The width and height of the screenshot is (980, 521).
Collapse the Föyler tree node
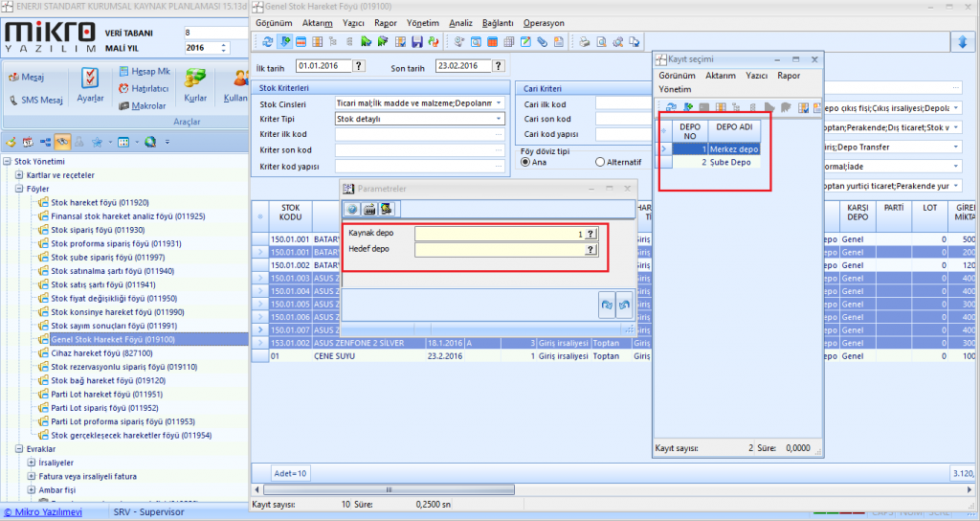(x=19, y=189)
